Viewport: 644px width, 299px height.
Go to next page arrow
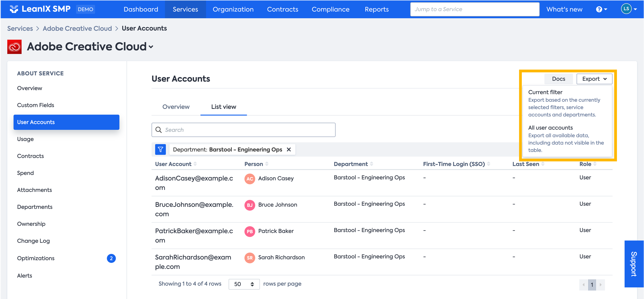tap(601, 285)
